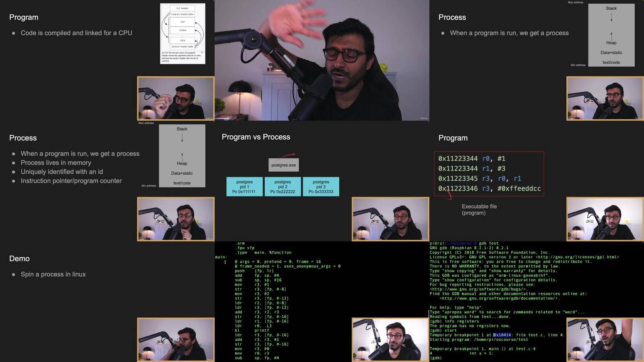Click the "Code is compiled and linked for a CPU" bullet
This screenshot has height=362, width=644.
pos(76,33)
